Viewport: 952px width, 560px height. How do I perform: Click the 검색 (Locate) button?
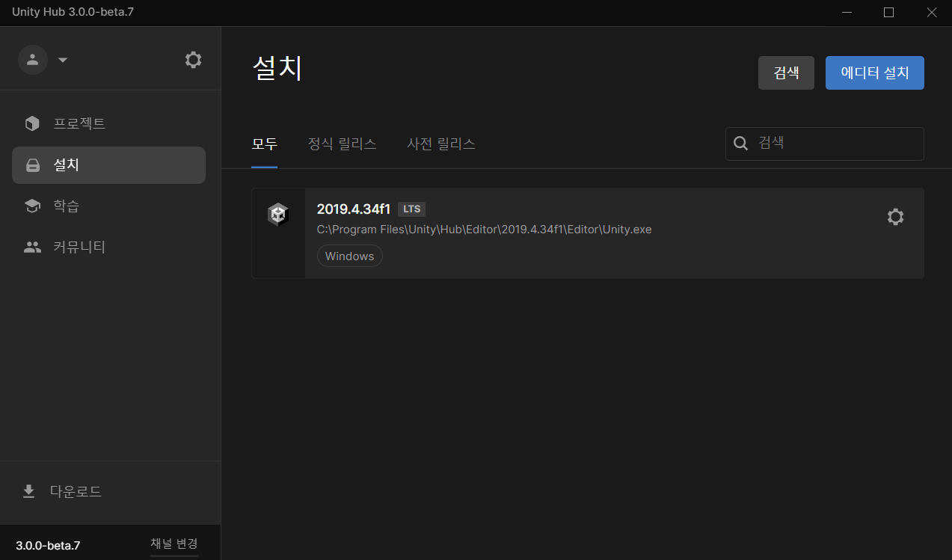pos(786,73)
